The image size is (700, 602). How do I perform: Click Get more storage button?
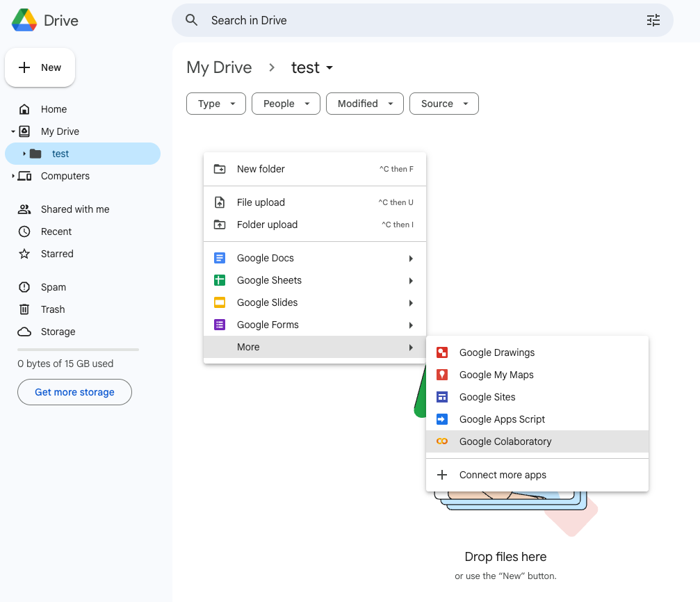[x=74, y=392]
